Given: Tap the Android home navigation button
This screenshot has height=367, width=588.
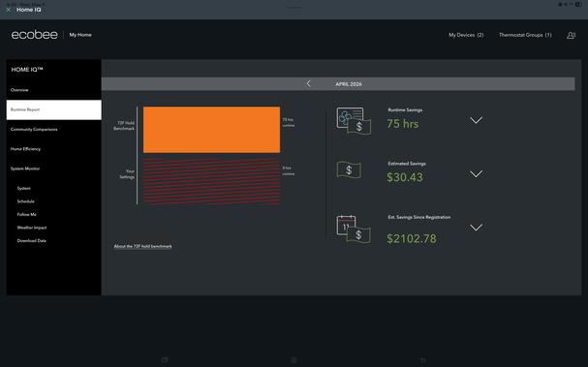Looking at the screenshot, I should point(294,360).
